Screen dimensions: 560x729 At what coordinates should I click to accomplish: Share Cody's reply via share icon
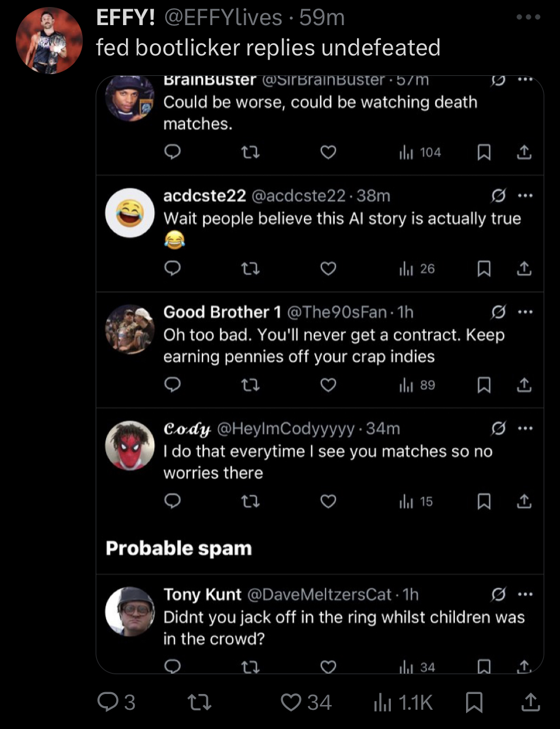coord(524,501)
